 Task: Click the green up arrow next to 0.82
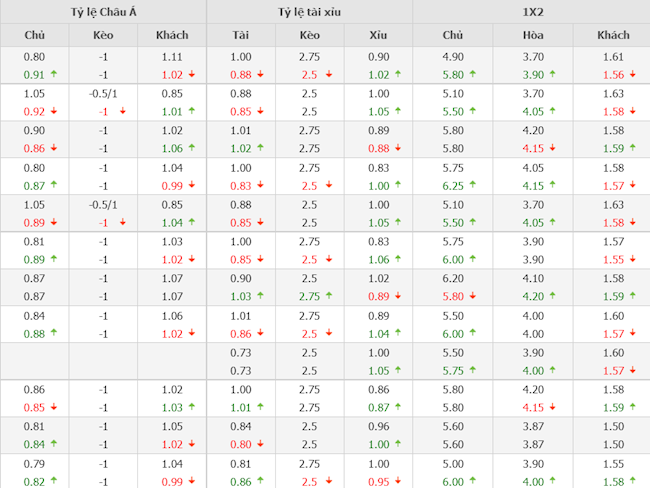[53, 482]
